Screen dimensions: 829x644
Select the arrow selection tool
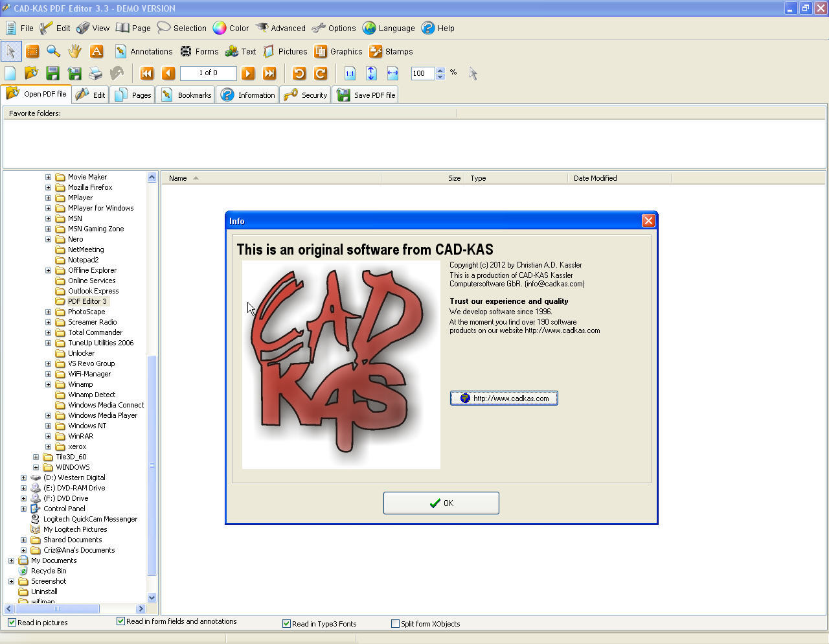click(x=11, y=51)
